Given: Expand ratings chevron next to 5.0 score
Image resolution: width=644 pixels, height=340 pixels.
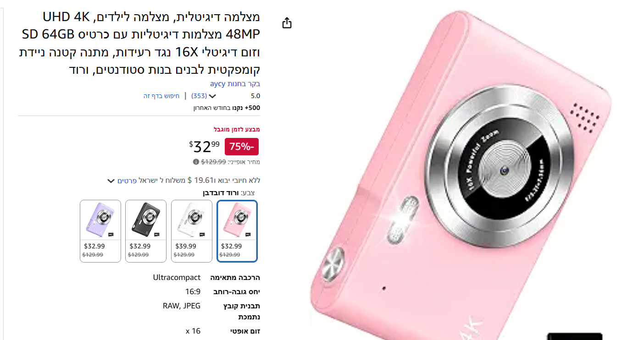Looking at the screenshot, I should click(x=212, y=96).
